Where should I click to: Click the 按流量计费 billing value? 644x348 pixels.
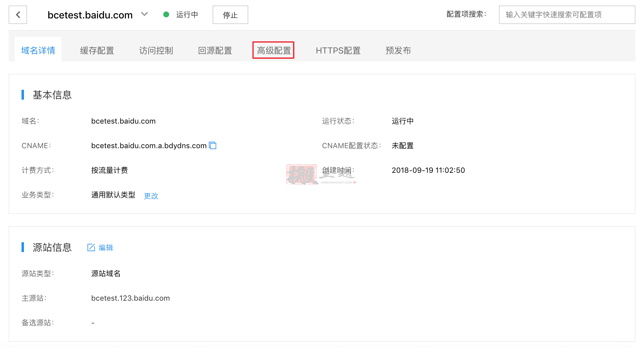(109, 170)
